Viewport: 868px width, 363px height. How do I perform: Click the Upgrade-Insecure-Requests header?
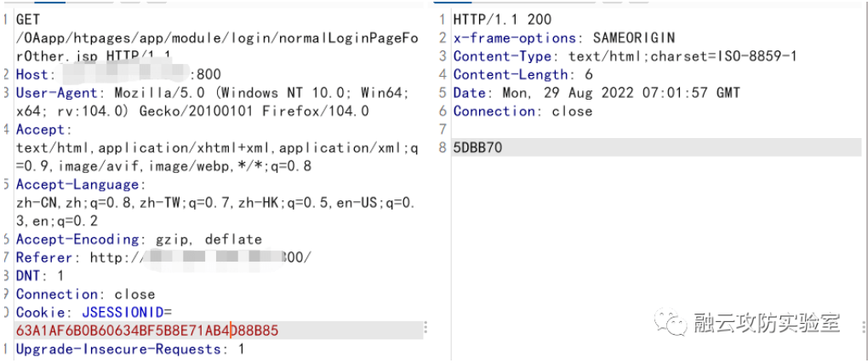(x=129, y=349)
